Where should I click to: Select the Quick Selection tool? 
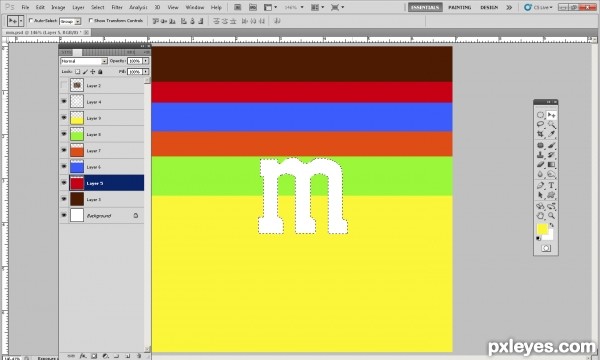[551, 124]
